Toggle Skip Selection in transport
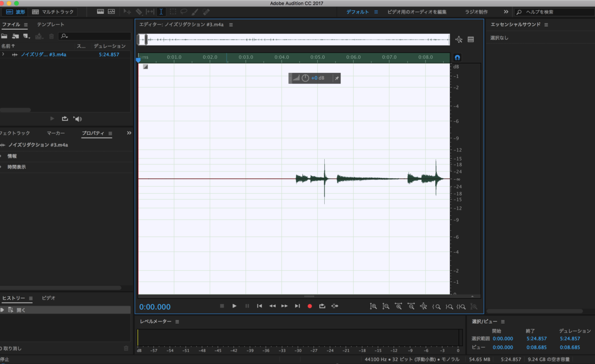This screenshot has height=364, width=595. coord(335,306)
